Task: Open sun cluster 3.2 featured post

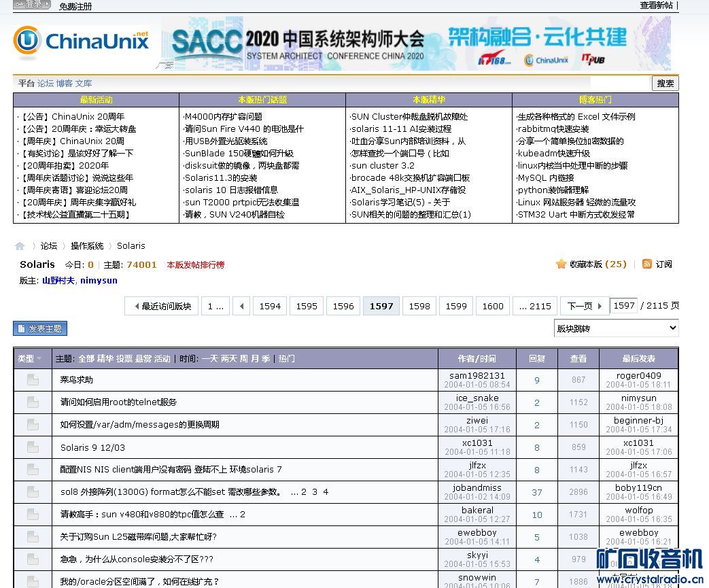Action: pyautogui.click(x=383, y=166)
